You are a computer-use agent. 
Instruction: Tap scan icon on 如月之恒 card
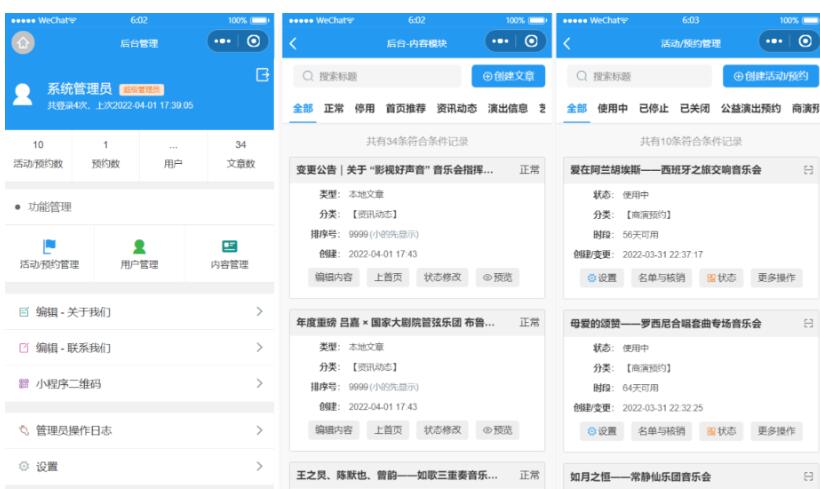[808, 476]
